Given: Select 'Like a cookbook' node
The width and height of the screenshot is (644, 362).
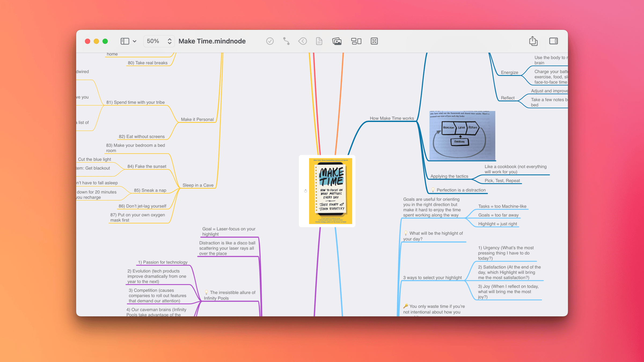Looking at the screenshot, I should click(515, 169).
